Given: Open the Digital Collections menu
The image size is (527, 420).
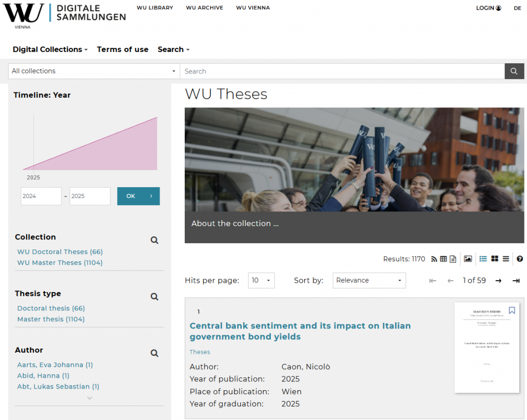Looking at the screenshot, I should tap(50, 50).
